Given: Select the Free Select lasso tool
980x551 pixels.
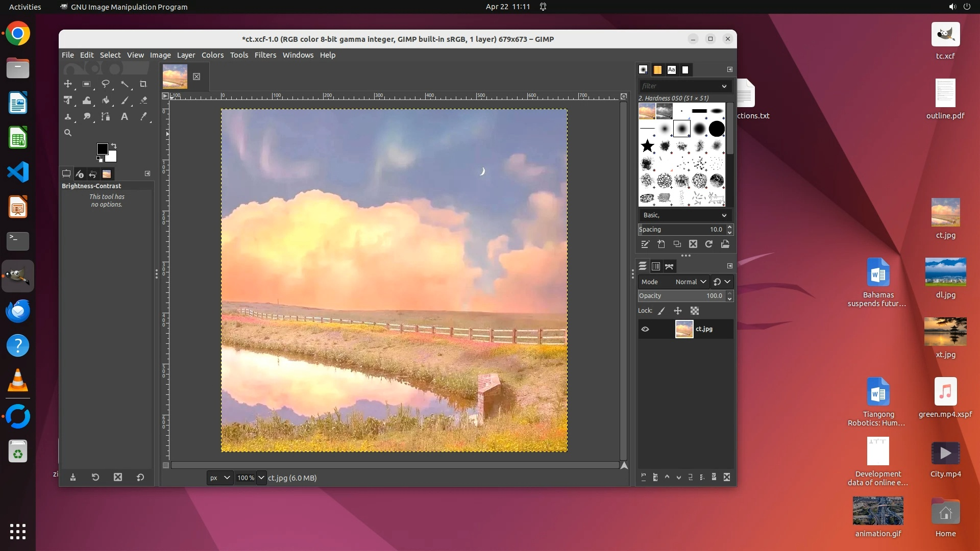Looking at the screenshot, I should pyautogui.click(x=106, y=84).
